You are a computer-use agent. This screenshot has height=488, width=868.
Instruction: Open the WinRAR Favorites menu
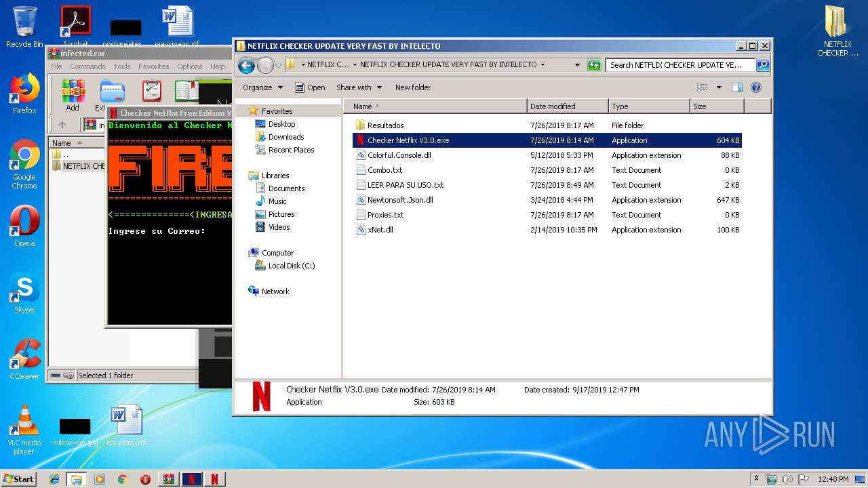pos(154,66)
